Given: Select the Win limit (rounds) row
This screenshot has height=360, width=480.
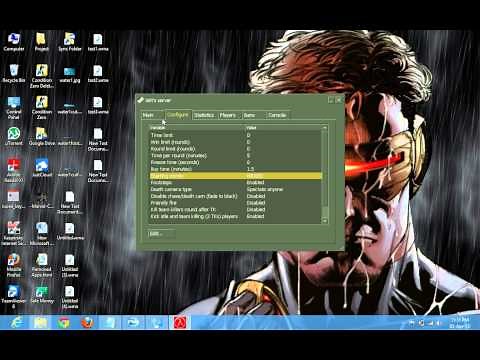Looking at the screenshot, I should coord(235,142).
